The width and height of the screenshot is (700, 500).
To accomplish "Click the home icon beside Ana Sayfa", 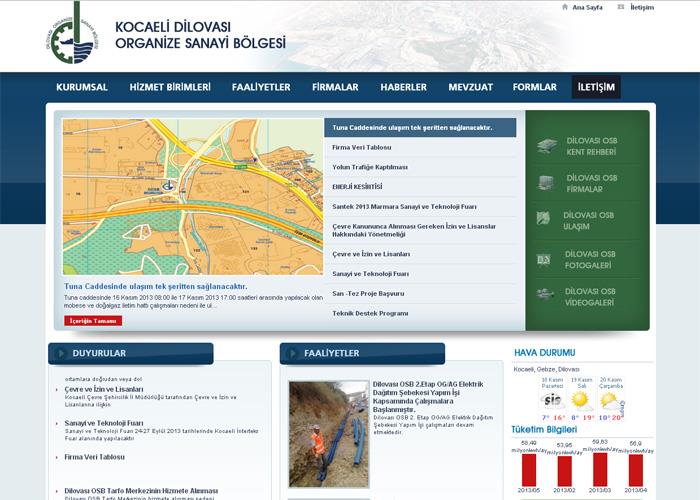I will tap(565, 7).
